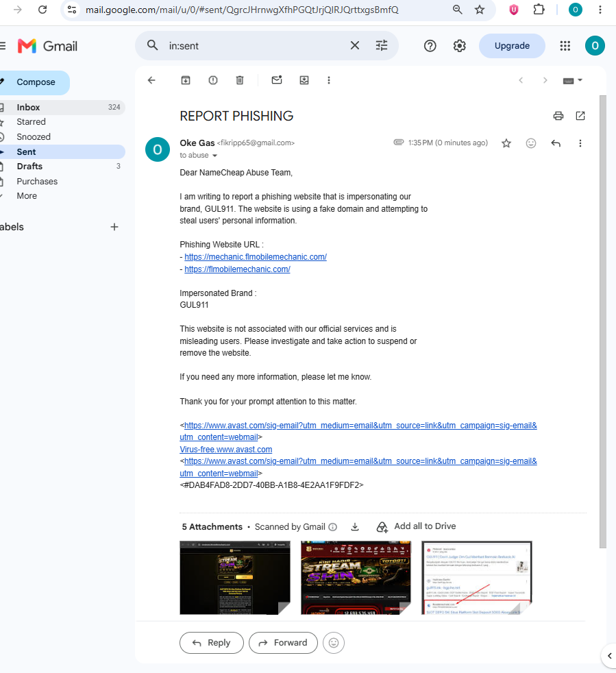Click Forward button

(283, 643)
